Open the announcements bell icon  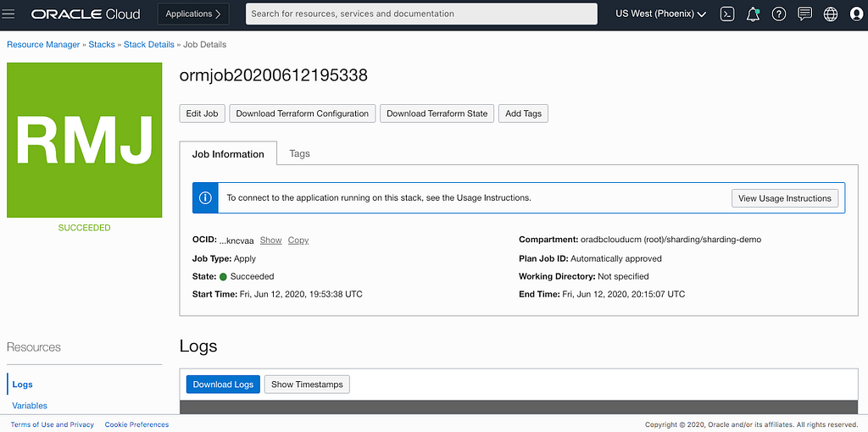(753, 14)
